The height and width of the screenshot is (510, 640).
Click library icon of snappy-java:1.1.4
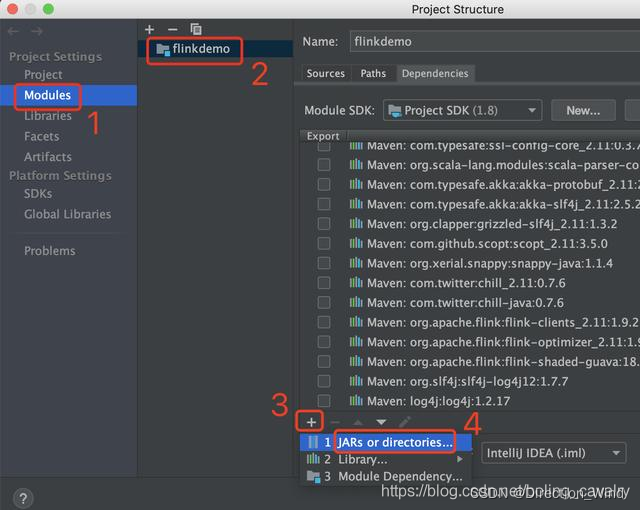point(356,263)
